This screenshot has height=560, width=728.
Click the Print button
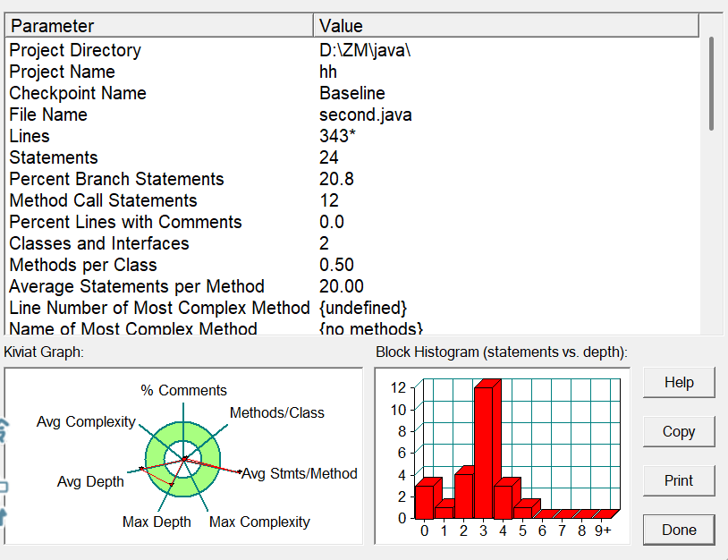tap(679, 480)
